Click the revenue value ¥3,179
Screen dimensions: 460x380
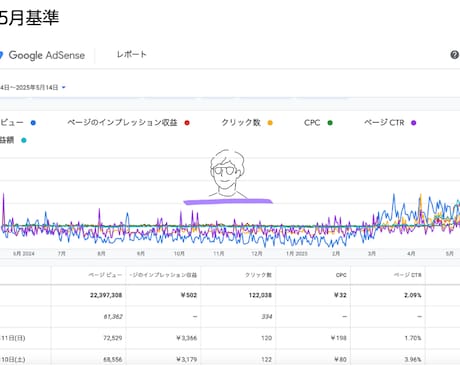click(187, 359)
